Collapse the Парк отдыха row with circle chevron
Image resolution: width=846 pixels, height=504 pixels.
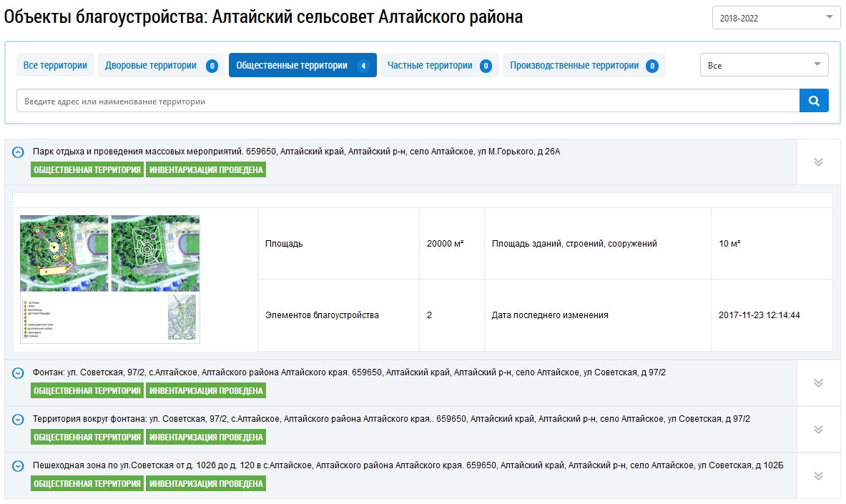tap(18, 152)
